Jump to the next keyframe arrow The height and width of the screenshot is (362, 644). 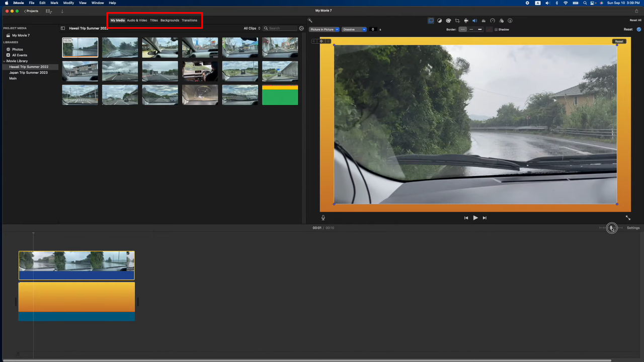point(328,41)
